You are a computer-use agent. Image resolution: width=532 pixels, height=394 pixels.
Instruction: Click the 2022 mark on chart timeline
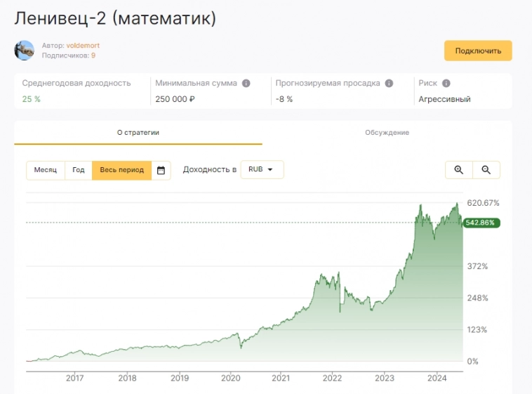pyautogui.click(x=332, y=378)
